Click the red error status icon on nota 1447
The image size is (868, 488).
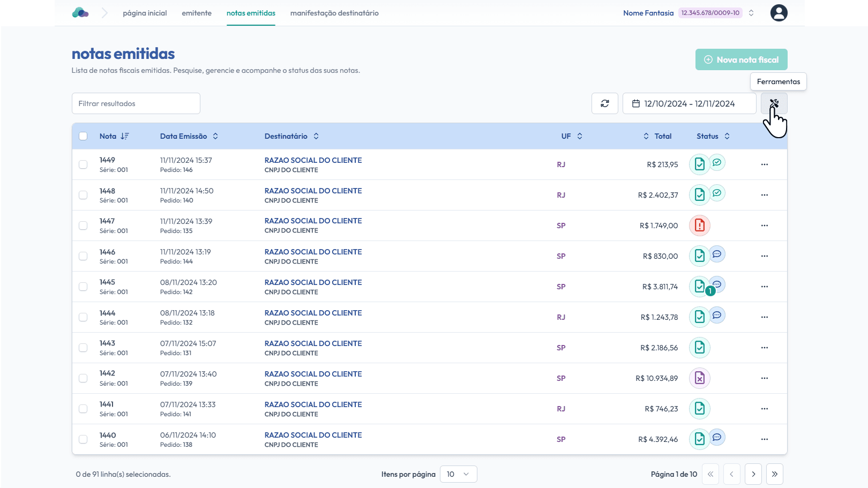click(x=699, y=226)
